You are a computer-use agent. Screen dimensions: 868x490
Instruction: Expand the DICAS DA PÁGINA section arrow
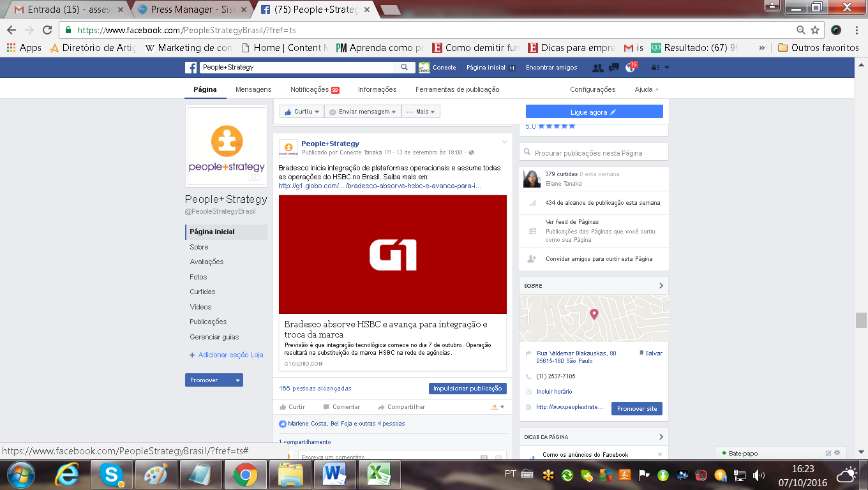pos(661,437)
